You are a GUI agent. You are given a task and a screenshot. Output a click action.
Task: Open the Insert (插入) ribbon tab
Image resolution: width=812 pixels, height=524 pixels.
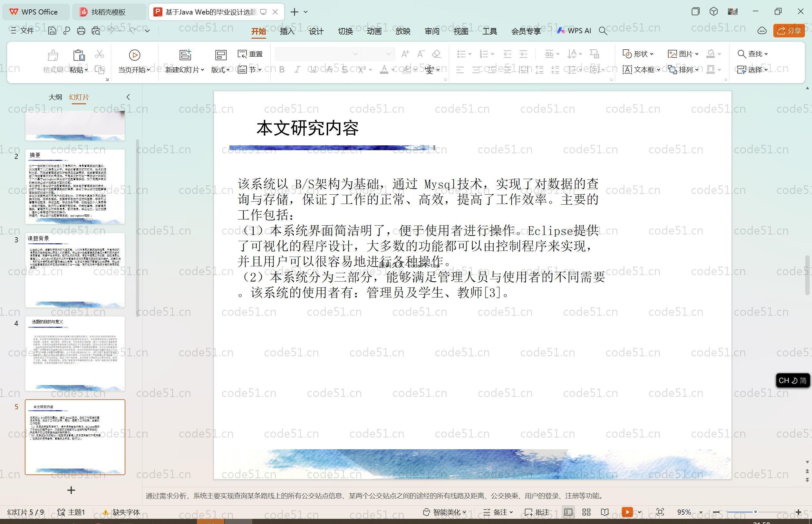click(287, 31)
